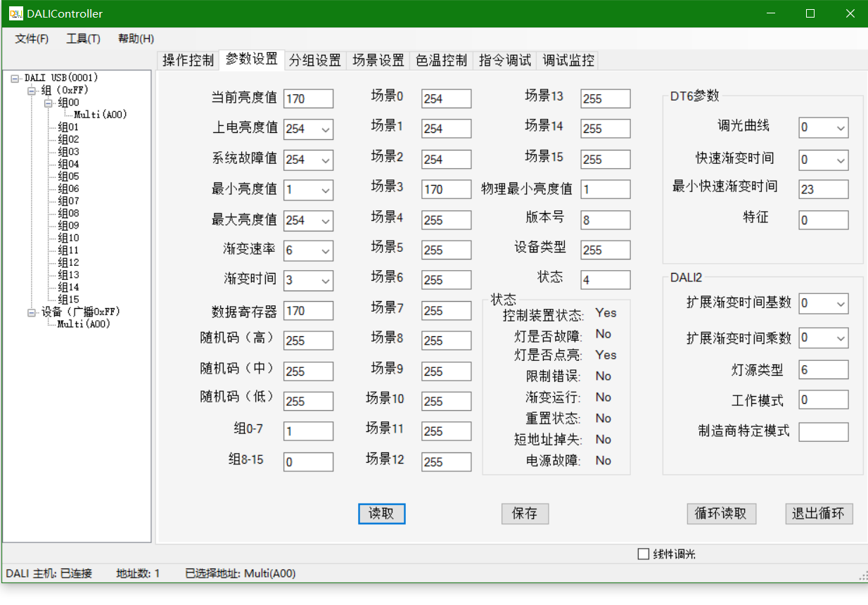Expand the 调光曲线 combo box
Screen dimensions: 868x605
(841, 129)
